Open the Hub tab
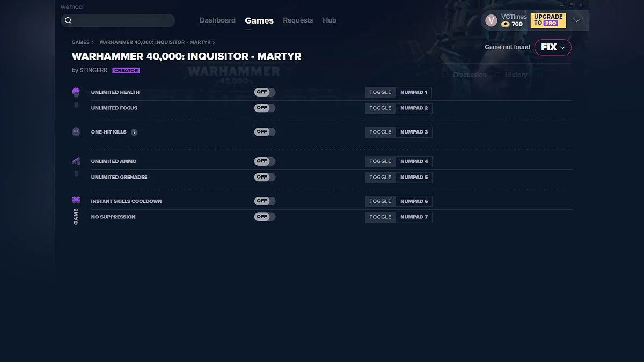This screenshot has width=644, height=362. pyautogui.click(x=330, y=20)
